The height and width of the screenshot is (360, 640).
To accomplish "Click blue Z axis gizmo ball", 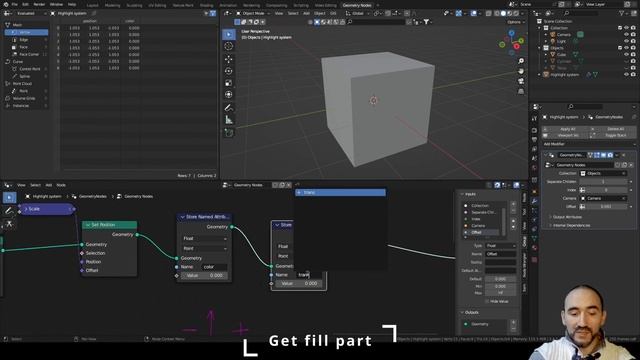I will click(x=512, y=34).
